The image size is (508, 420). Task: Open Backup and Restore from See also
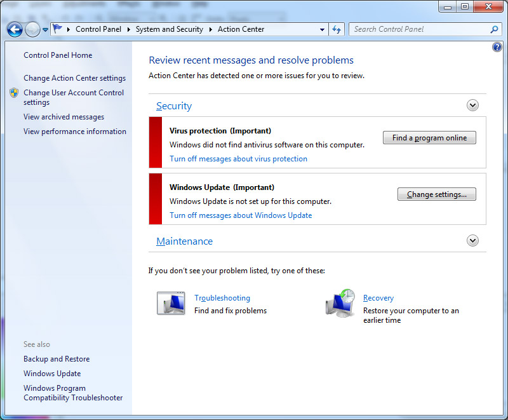57,359
